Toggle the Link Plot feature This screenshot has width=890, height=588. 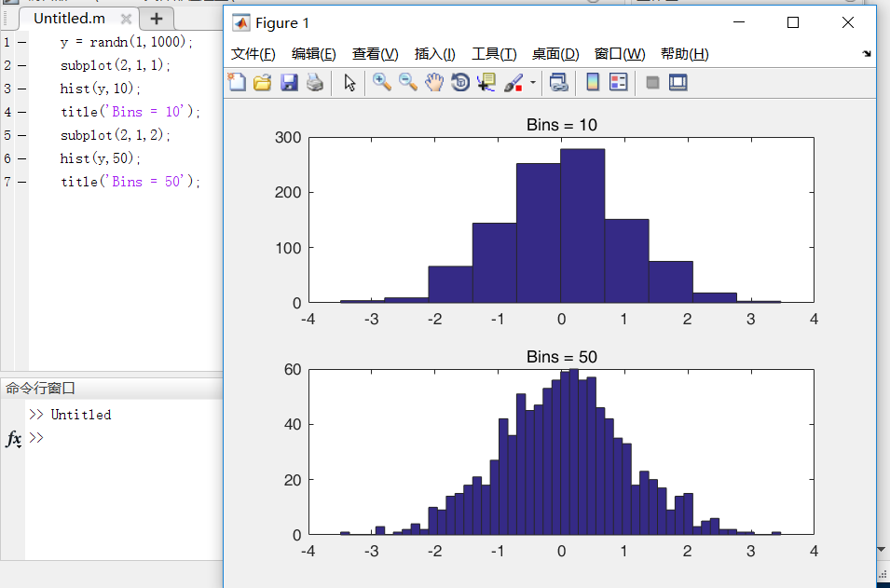click(x=560, y=82)
